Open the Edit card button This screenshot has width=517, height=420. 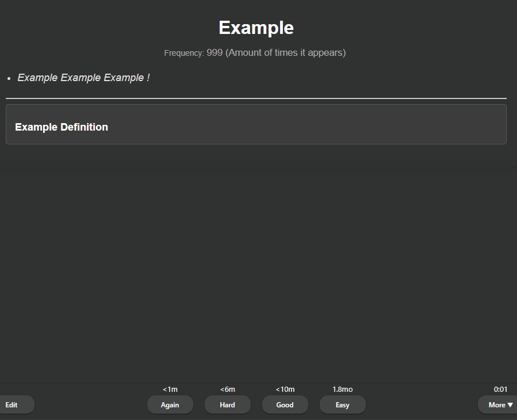[13, 404]
